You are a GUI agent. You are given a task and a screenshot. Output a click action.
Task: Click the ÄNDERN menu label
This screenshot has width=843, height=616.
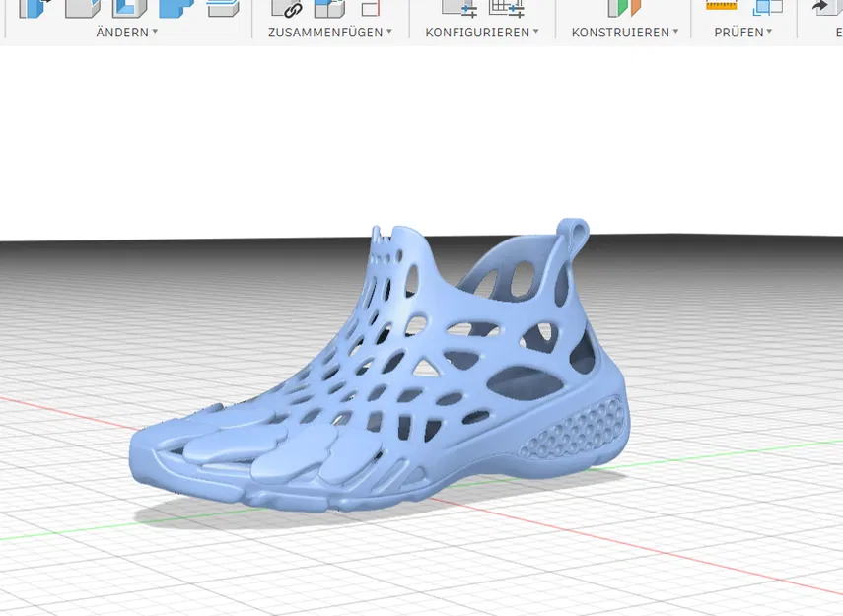coord(121,31)
